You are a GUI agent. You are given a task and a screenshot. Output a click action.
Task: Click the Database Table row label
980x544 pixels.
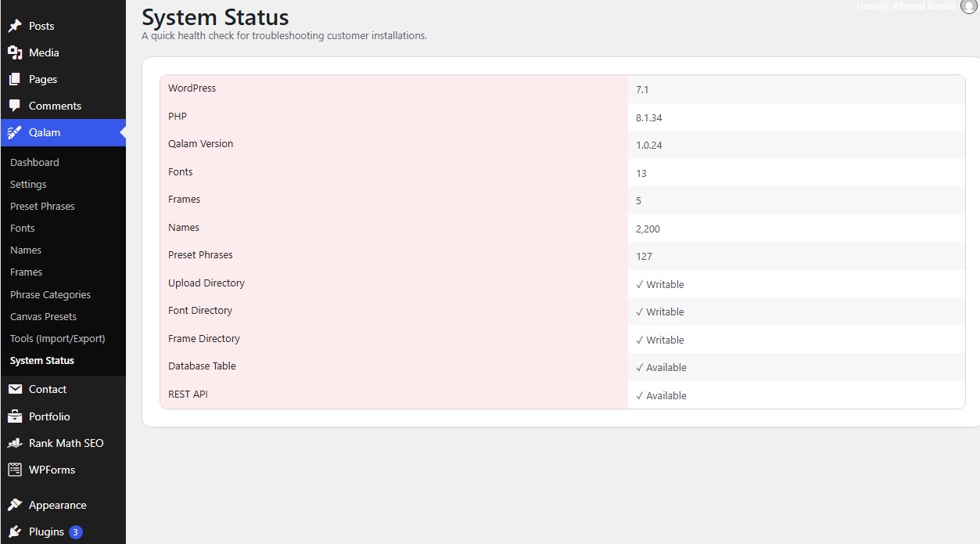coord(202,366)
